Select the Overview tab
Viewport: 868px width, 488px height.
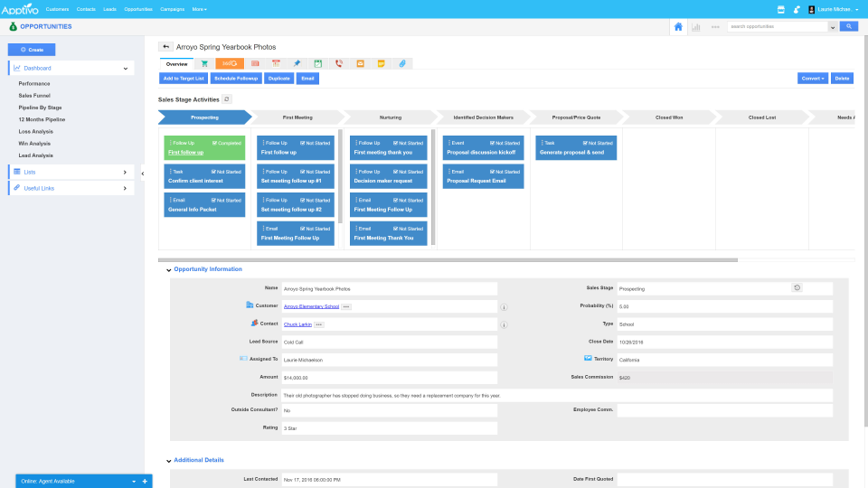click(x=177, y=63)
